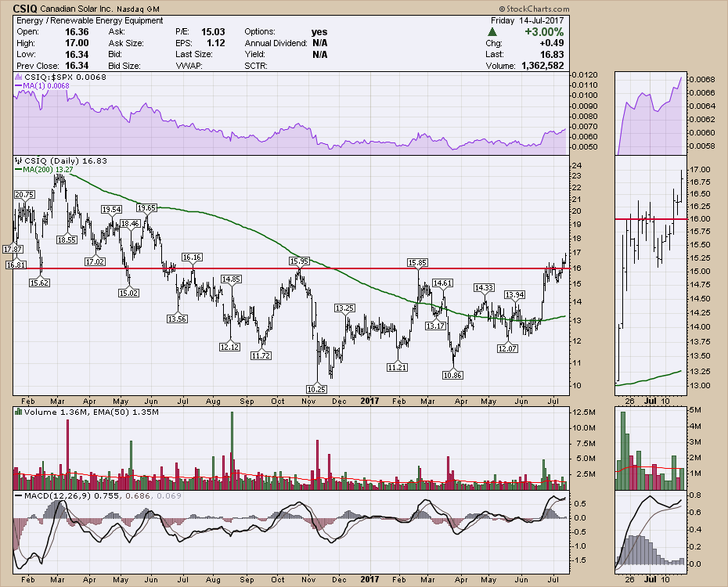Screen dimensions: 728x587
Task: Click the +3.00% percent change value
Action: tap(544, 32)
